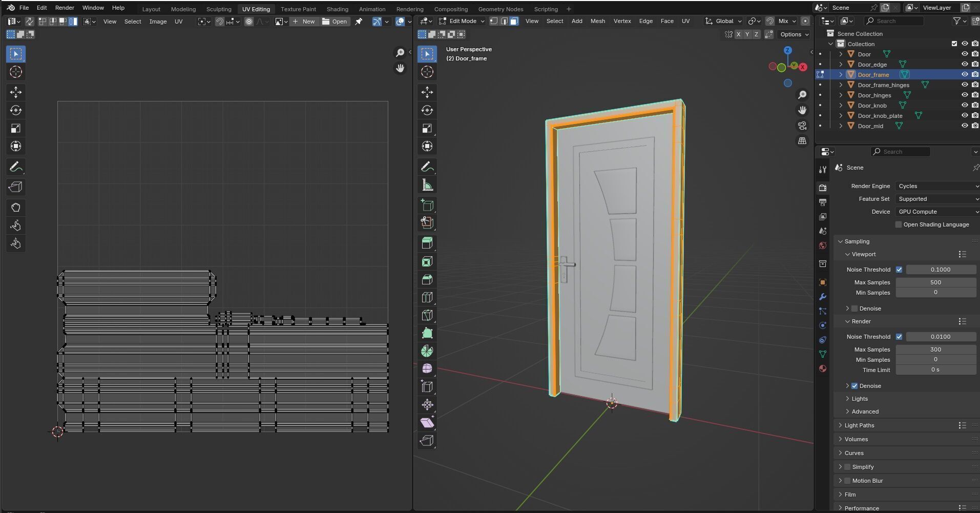Viewport: 980px width, 513px height.
Task: Switch to the Shading workspace tab
Action: (x=337, y=9)
